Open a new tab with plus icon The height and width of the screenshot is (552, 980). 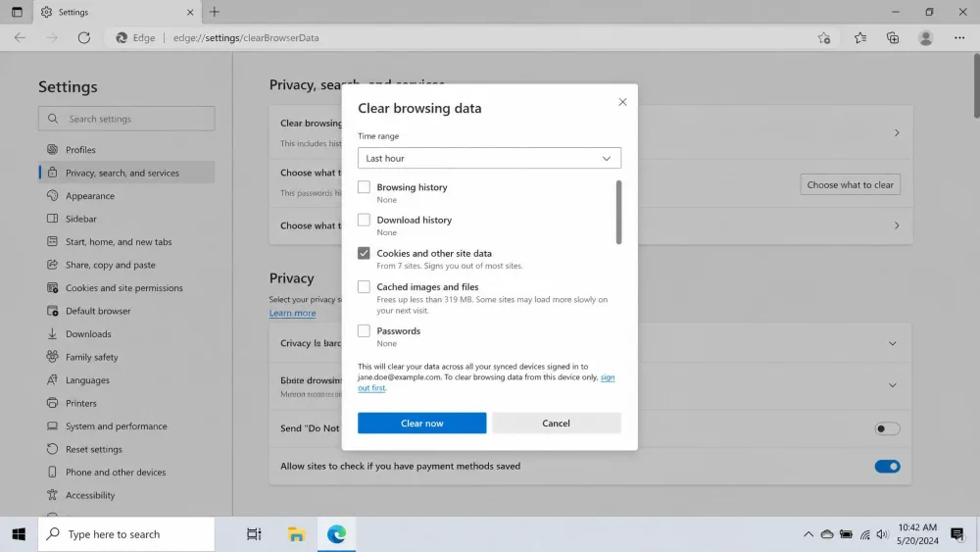pos(215,12)
